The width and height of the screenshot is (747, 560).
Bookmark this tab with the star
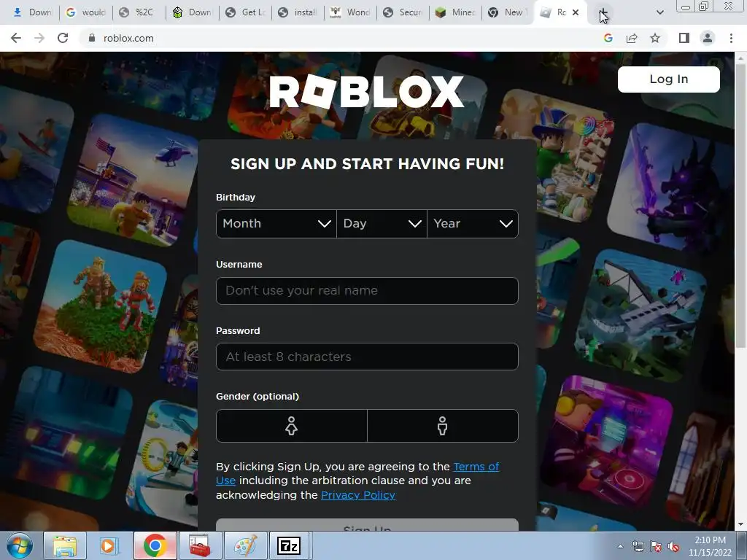[x=655, y=38]
